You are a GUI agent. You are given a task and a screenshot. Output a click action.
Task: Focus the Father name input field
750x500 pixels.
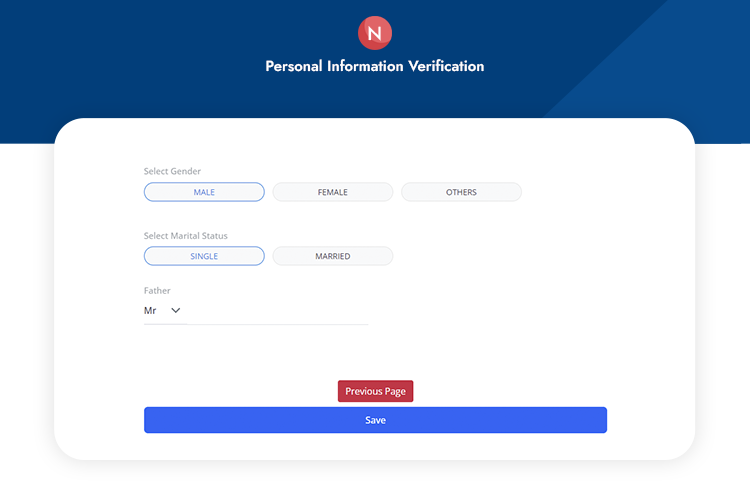(x=278, y=311)
